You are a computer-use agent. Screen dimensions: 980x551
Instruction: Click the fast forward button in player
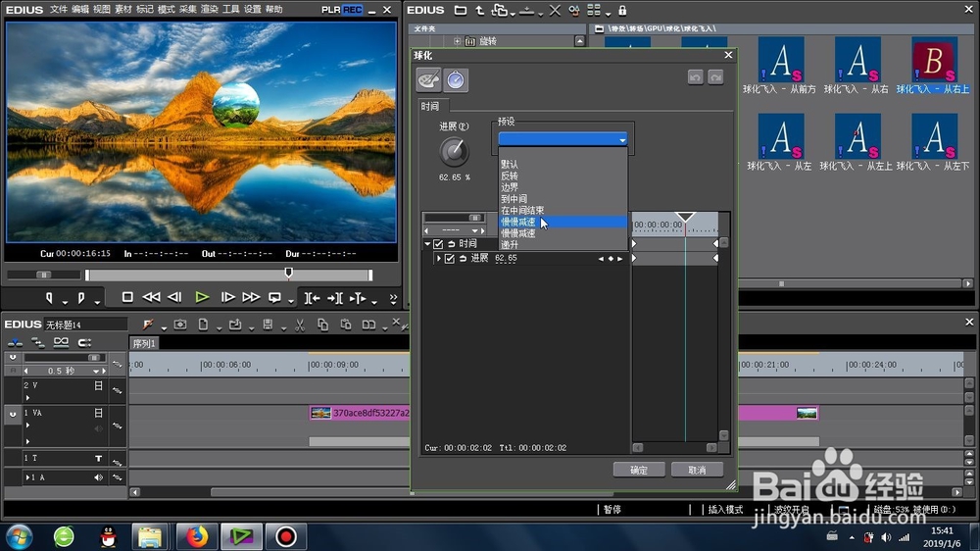tap(251, 297)
